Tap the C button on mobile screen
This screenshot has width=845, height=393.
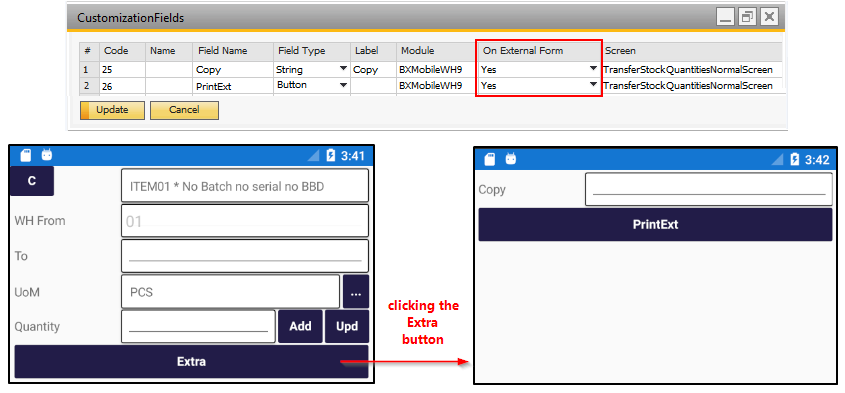pos(32,181)
